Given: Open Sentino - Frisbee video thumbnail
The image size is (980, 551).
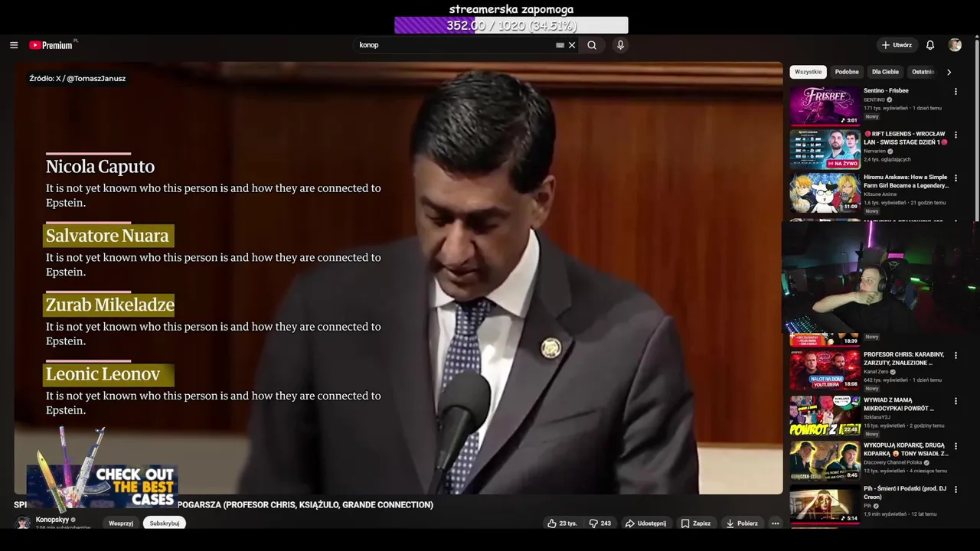Looking at the screenshot, I should tap(825, 106).
